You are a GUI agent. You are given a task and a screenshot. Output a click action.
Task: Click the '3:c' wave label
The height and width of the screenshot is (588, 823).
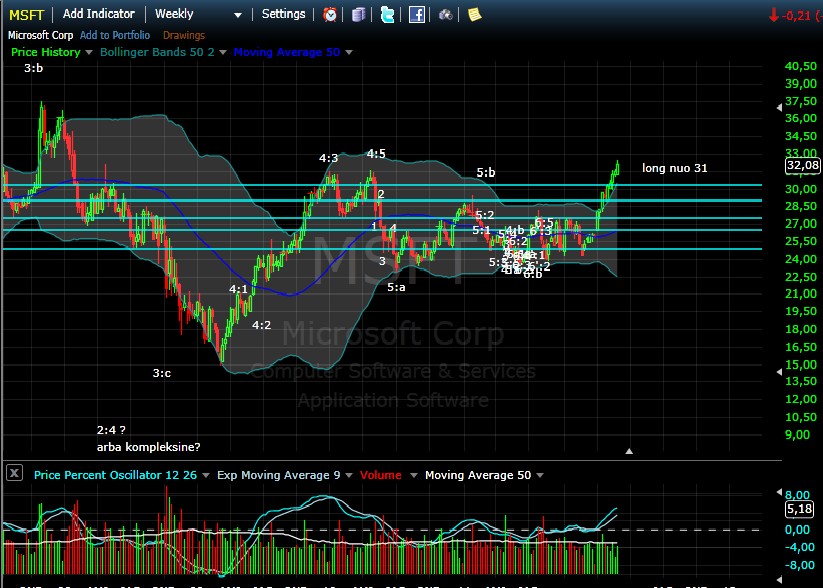tap(162, 373)
